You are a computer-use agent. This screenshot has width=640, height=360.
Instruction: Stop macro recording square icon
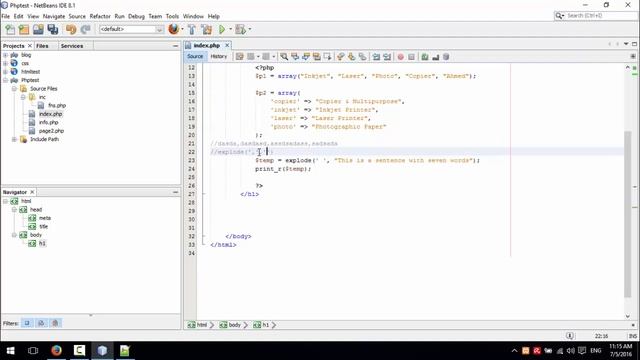(411, 57)
